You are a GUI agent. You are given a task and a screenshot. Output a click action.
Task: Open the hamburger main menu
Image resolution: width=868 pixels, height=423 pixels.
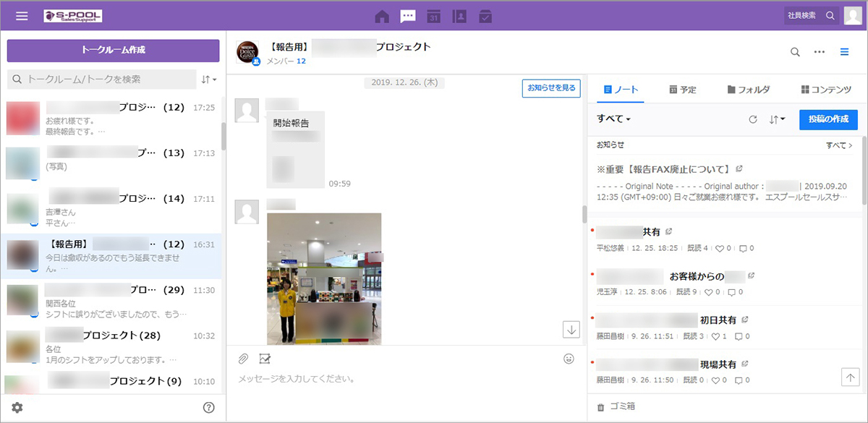[22, 16]
